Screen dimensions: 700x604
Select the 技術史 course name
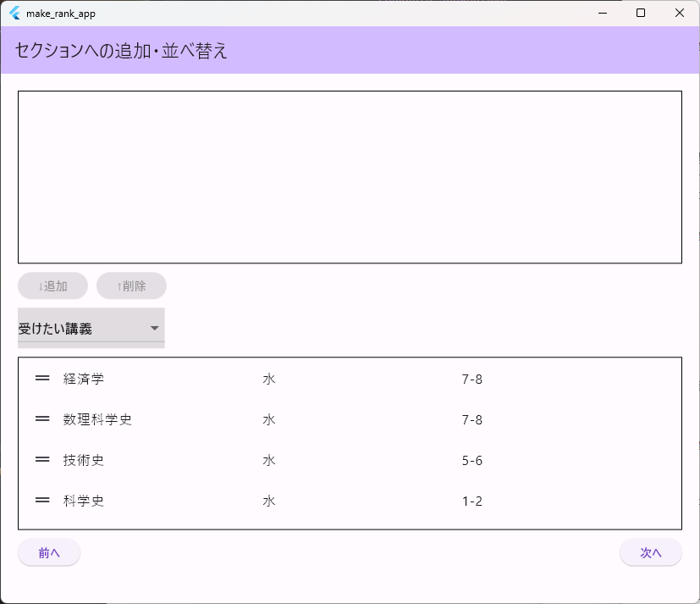click(x=84, y=461)
